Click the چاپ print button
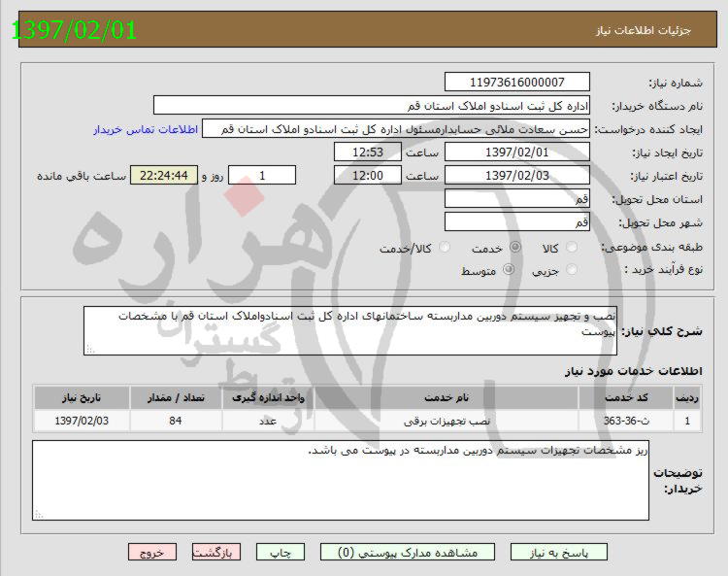Viewport: 728px width, 576px height. 281,553
